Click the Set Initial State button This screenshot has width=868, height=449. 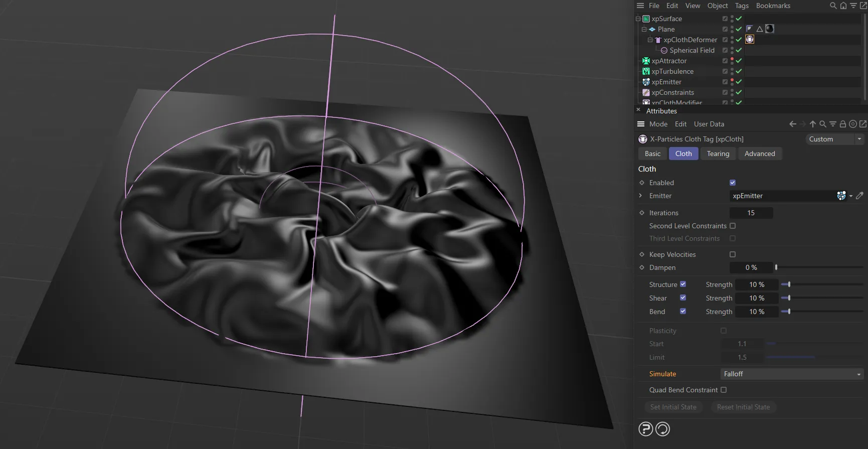click(x=673, y=407)
